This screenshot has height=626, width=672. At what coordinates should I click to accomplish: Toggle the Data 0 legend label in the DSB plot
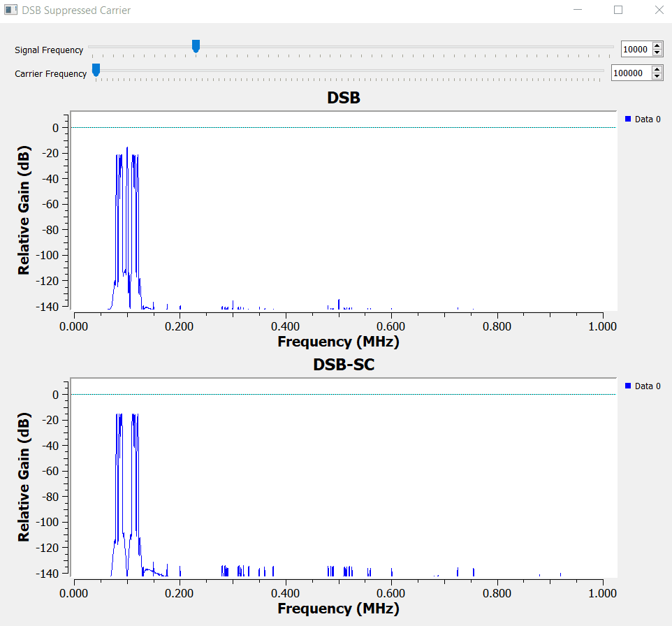click(x=648, y=119)
